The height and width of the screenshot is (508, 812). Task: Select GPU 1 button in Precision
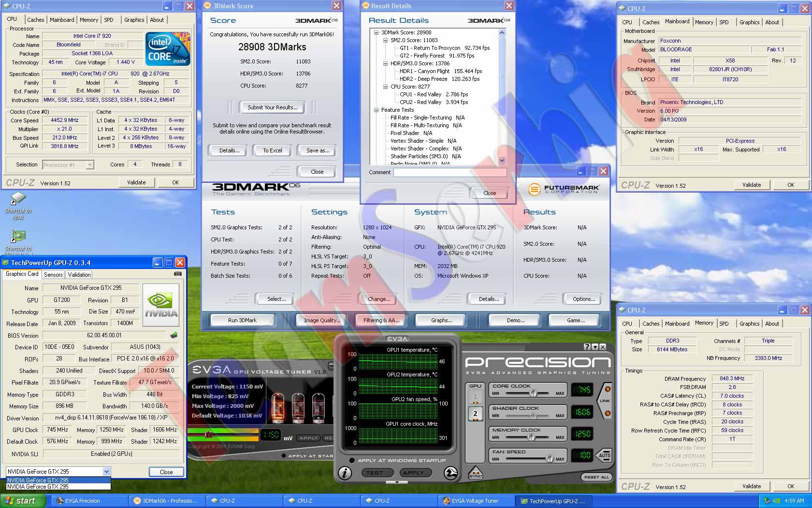point(475,397)
